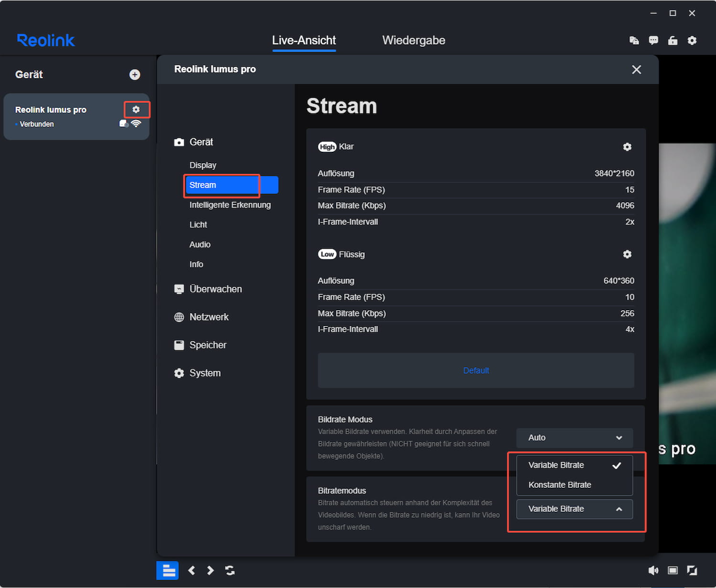Open the Intelligente Erkennung settings

[x=230, y=205]
